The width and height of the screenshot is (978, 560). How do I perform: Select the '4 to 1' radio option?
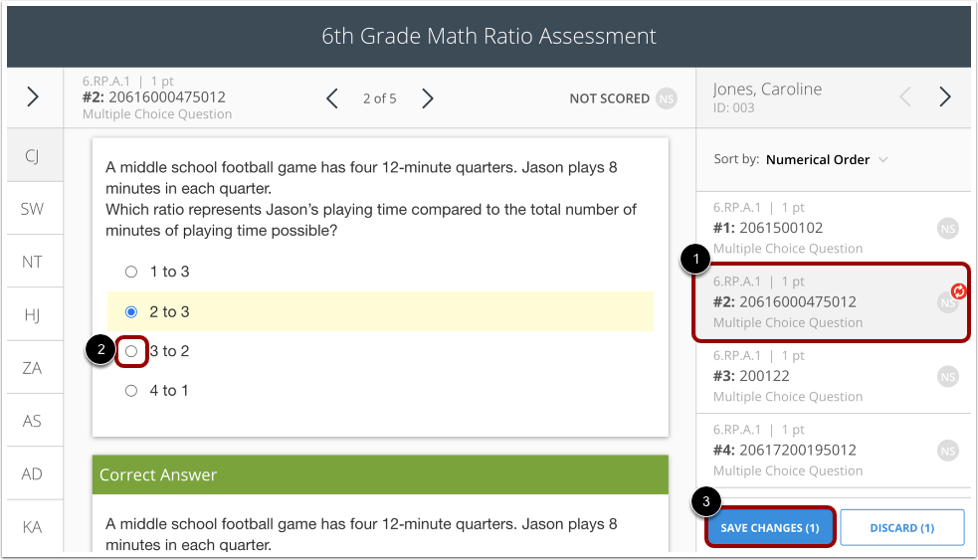tap(131, 391)
